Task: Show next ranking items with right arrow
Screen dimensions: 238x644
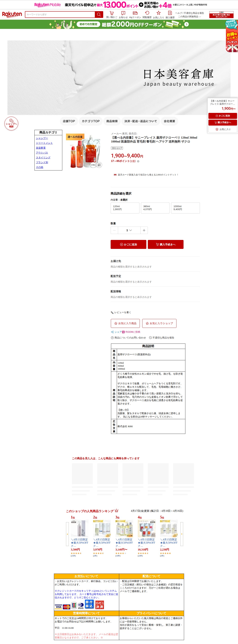Action: pos(182,534)
